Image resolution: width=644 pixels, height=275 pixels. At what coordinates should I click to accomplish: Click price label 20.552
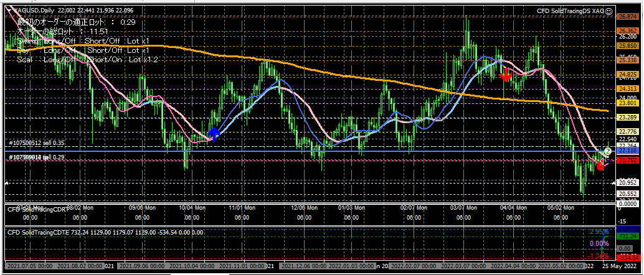click(627, 194)
